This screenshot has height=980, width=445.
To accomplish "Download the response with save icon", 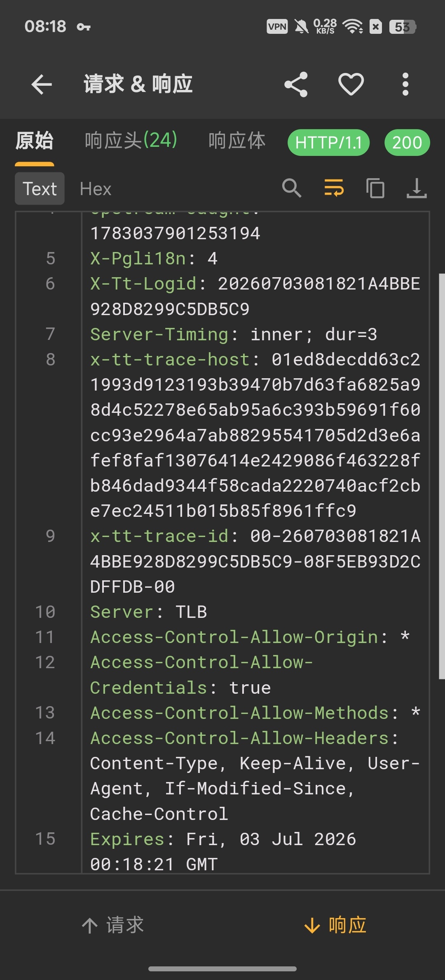I will click(417, 188).
